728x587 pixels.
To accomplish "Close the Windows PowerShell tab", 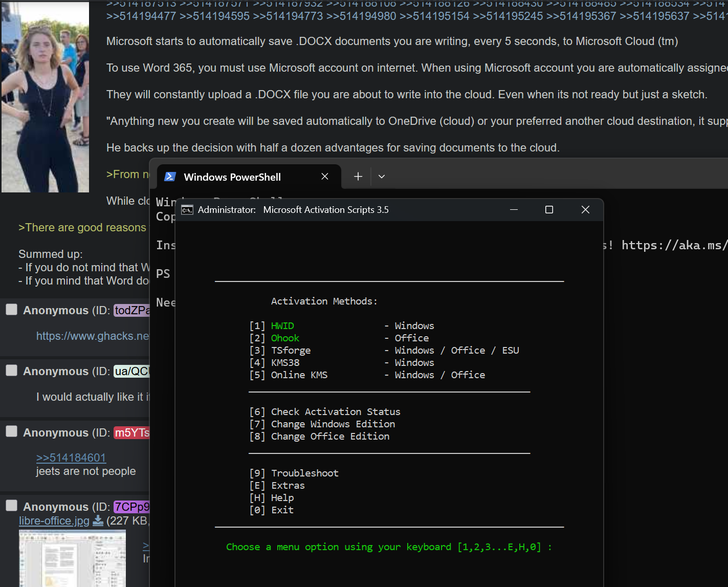I will pos(324,177).
